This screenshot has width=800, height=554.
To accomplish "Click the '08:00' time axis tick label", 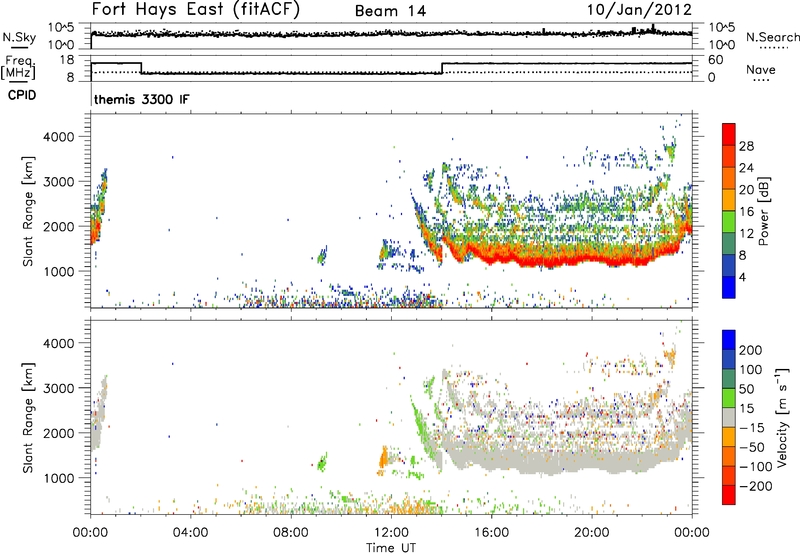I will pyautogui.click(x=291, y=533).
